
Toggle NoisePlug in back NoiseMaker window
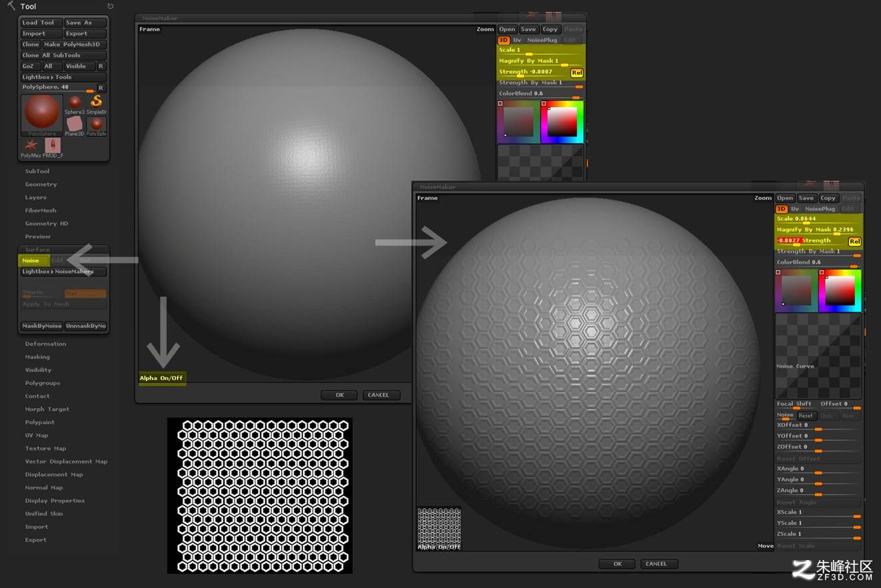pyautogui.click(x=542, y=40)
